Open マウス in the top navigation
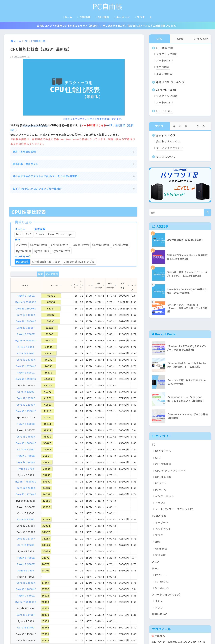215x644 pixels. [x=140, y=17]
